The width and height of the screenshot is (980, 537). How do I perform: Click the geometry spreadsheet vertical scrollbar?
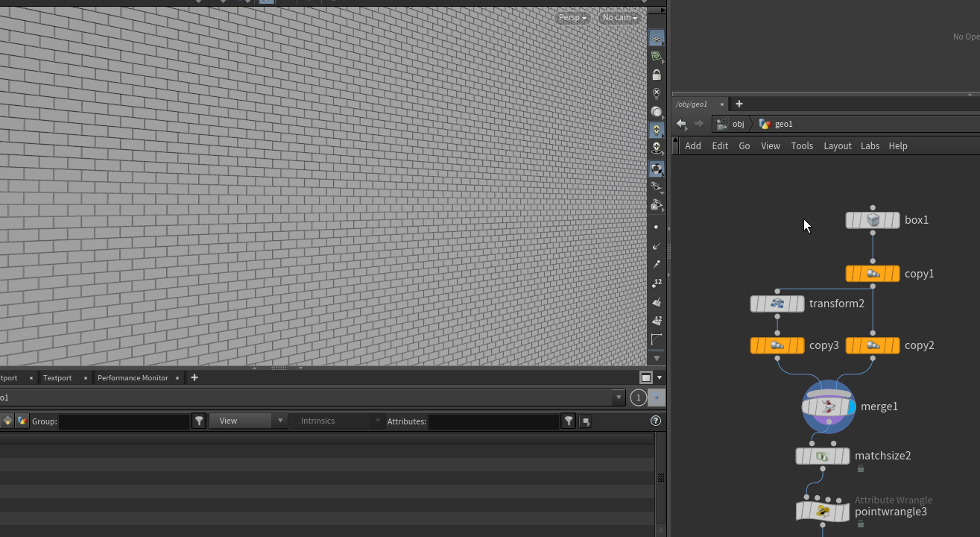click(660, 477)
